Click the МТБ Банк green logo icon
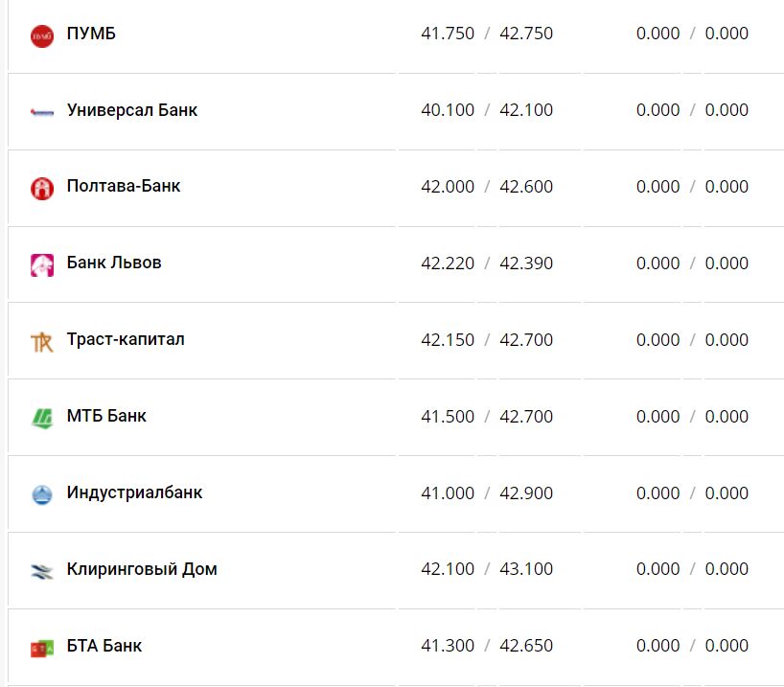The width and height of the screenshot is (784, 687). coord(42,418)
